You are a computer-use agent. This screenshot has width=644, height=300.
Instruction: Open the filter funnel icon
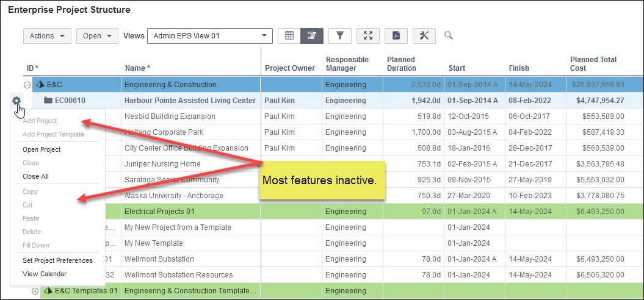[340, 36]
